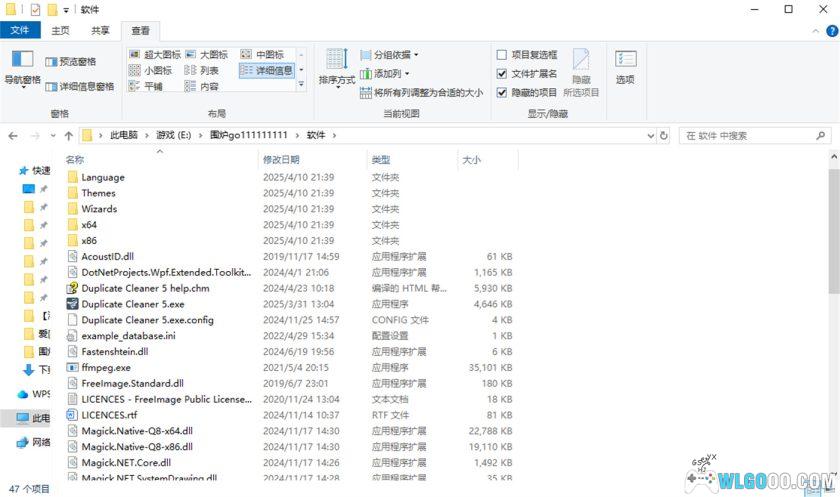Viewport: 840px width, 497px height.
Task: Sort by the 类型 type column header
Action: pyautogui.click(x=381, y=160)
